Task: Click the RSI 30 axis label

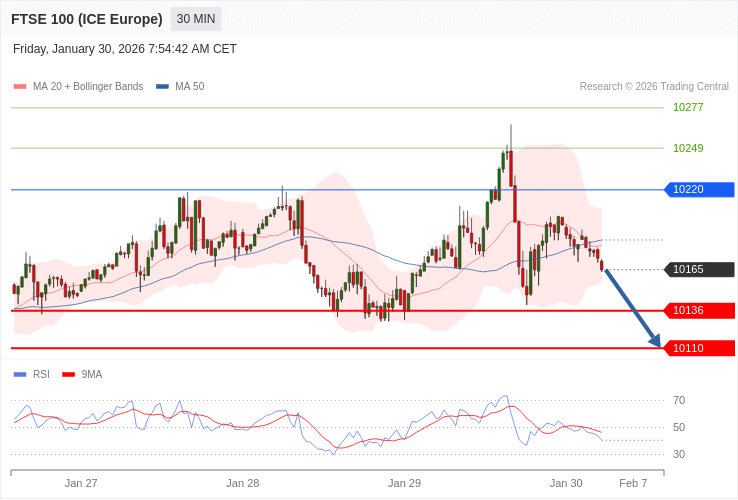Action: [x=679, y=454]
